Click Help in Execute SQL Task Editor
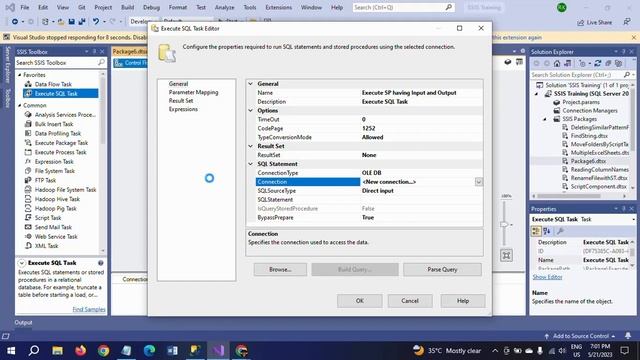Image resolution: width=640 pixels, height=360 pixels. (463, 301)
